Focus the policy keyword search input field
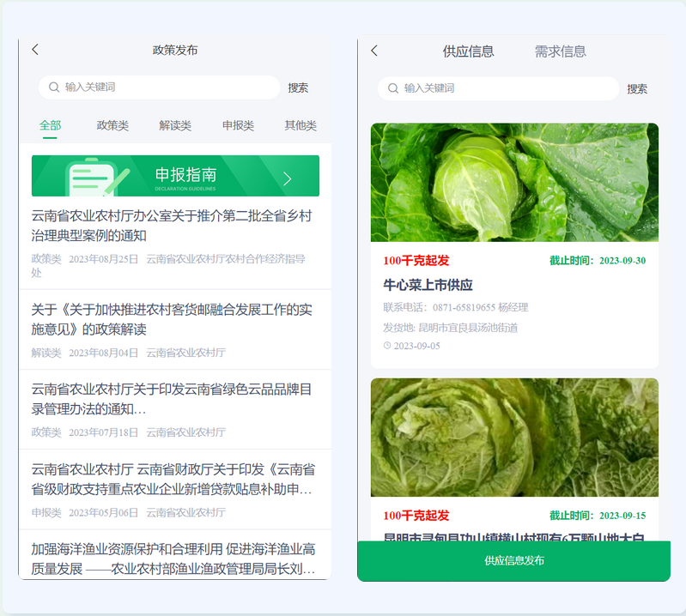 tap(167, 88)
